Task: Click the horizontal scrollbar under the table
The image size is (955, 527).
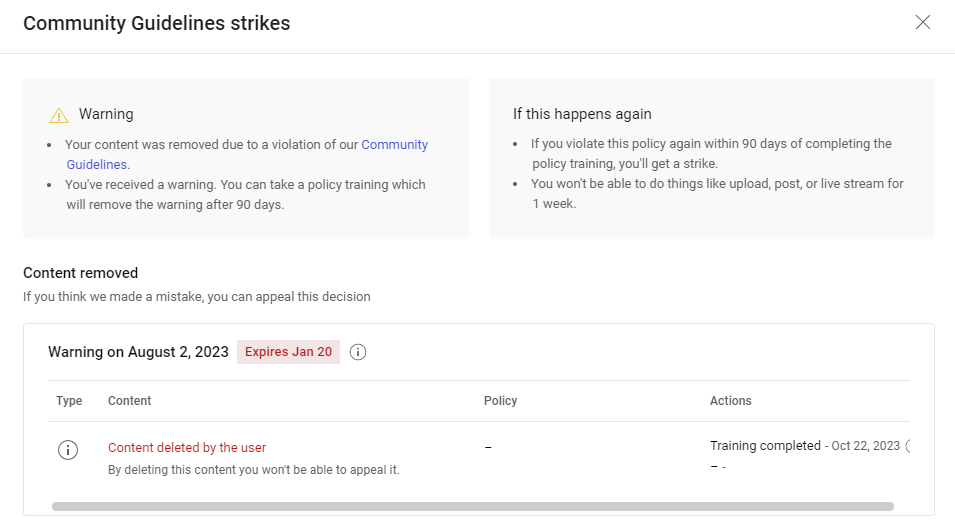Action: pyautogui.click(x=472, y=506)
